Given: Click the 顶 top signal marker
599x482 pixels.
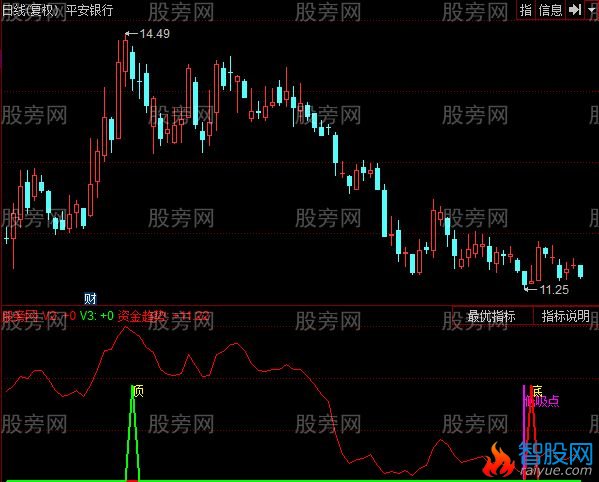Looking at the screenshot, I should (x=138, y=391).
